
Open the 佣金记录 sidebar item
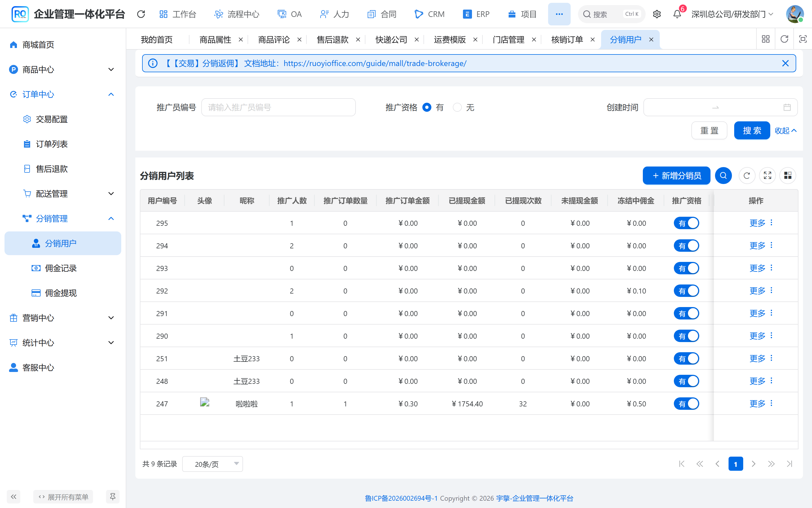point(63,268)
